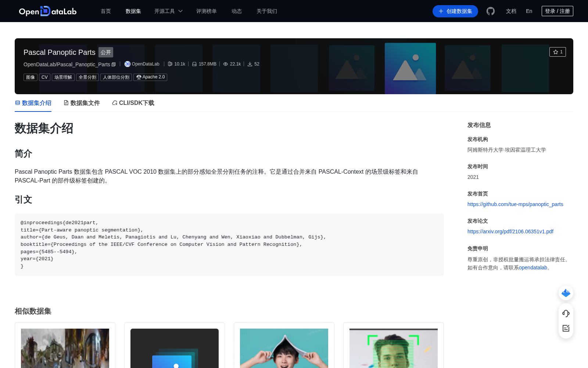Open similar dataset boy with book thumbnail
This screenshot has height=368, width=588.
point(284,348)
